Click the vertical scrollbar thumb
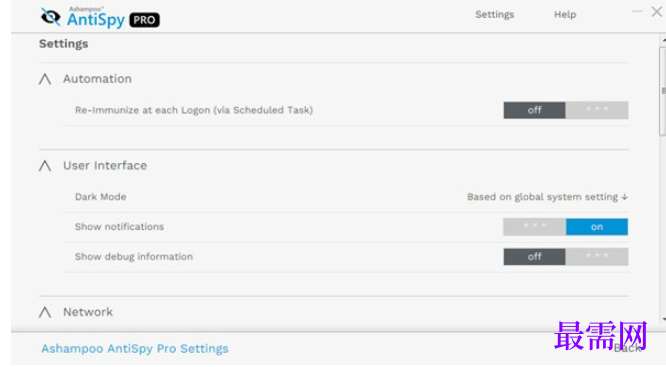 pos(663,91)
